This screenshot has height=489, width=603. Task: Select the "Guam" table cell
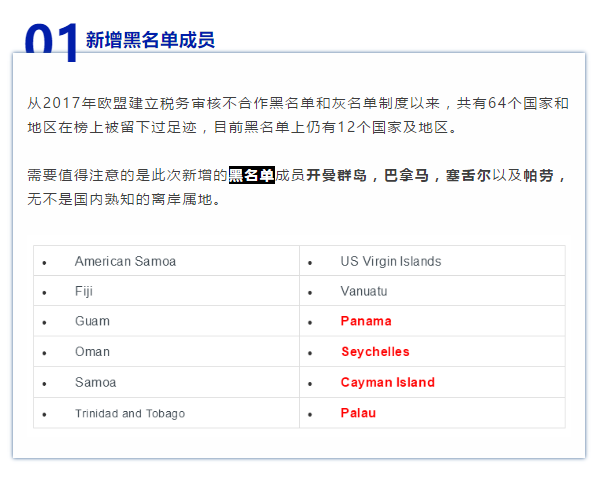click(x=92, y=321)
